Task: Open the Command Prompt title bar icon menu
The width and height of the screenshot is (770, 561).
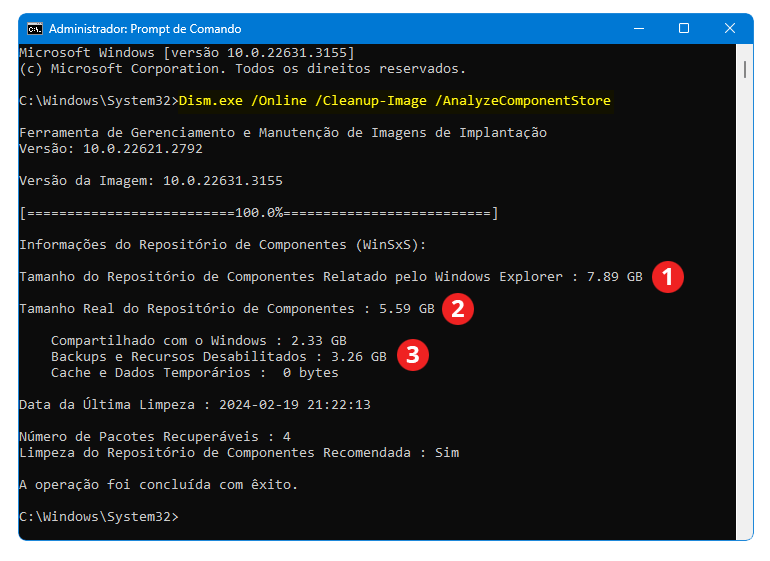Action: [35, 29]
